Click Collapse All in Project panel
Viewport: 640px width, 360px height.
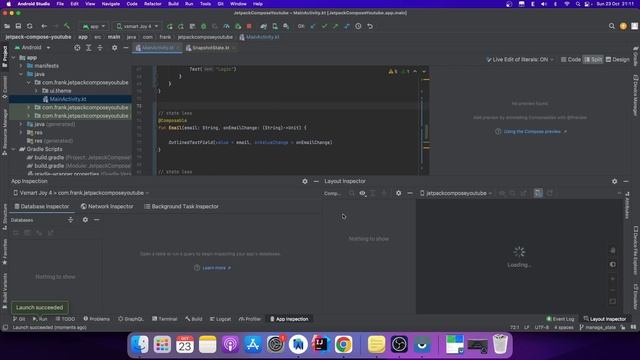(x=100, y=48)
